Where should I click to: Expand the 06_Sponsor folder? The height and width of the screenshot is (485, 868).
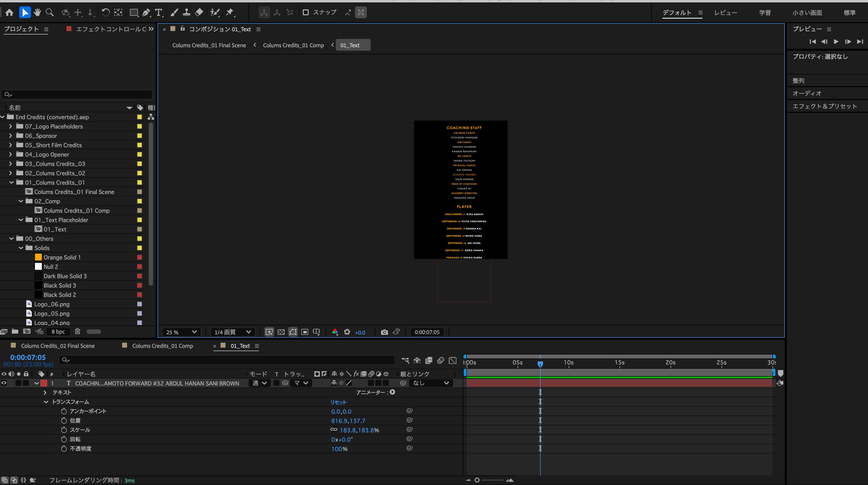tap(10, 135)
